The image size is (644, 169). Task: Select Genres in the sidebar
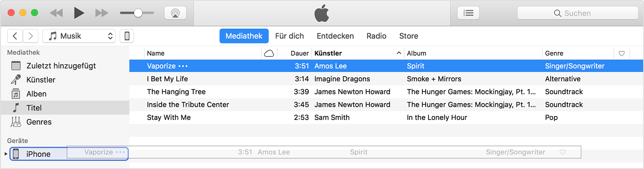point(65,122)
